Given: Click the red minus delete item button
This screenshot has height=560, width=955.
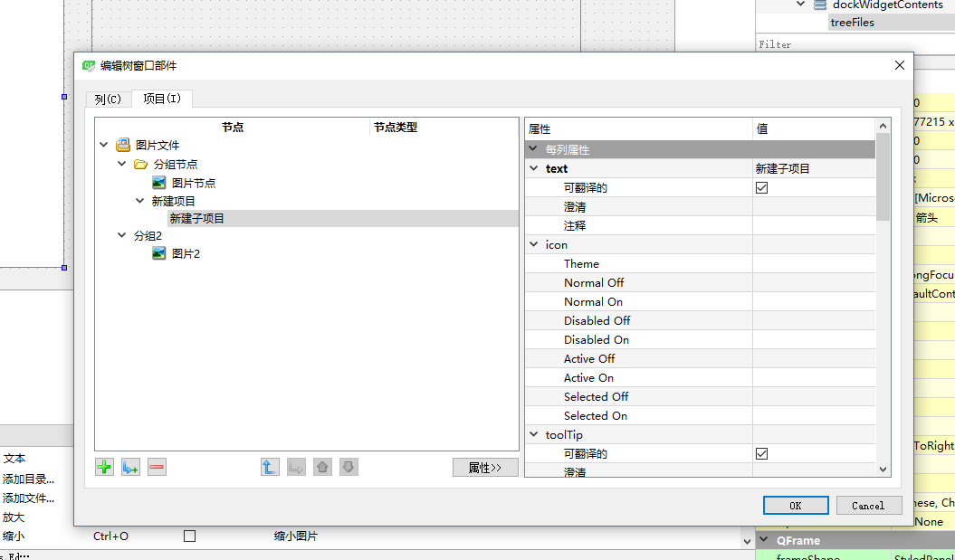Looking at the screenshot, I should 158,468.
